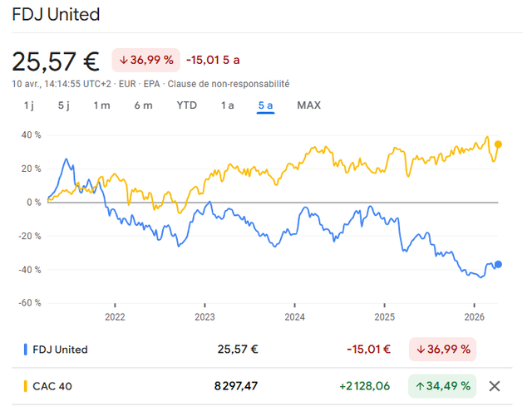Click the yellow endpoint dot on chart
532x411 pixels.
pyautogui.click(x=498, y=144)
